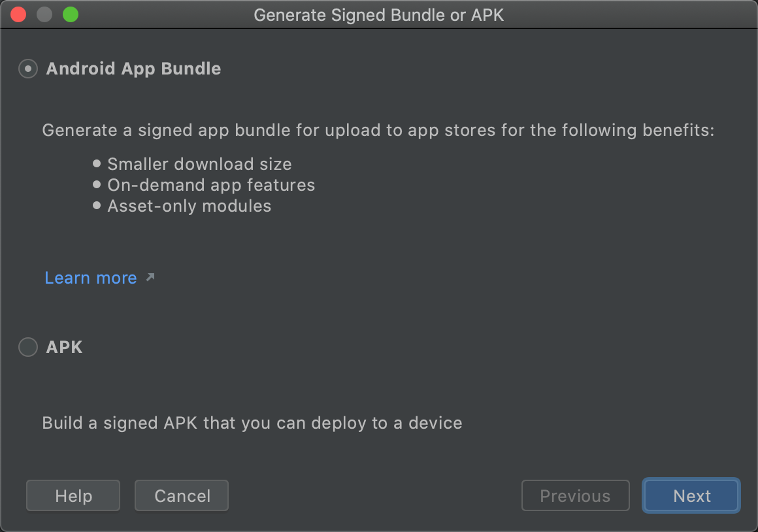Click the Smaller download size bullet text
Viewport: 758px width, 532px height.
pos(199,163)
